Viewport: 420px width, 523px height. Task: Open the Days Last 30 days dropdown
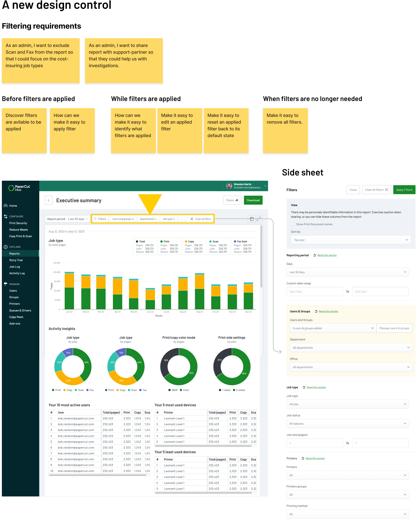(x=348, y=272)
